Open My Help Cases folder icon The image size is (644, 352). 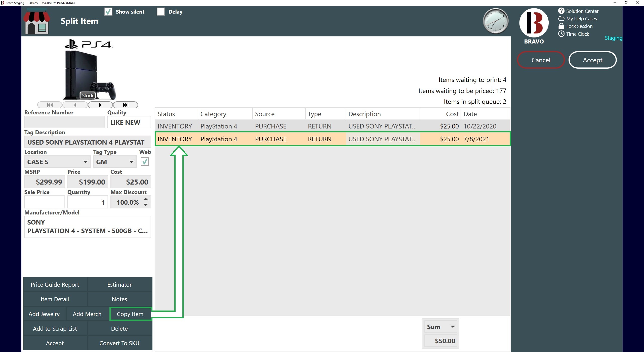[561, 19]
